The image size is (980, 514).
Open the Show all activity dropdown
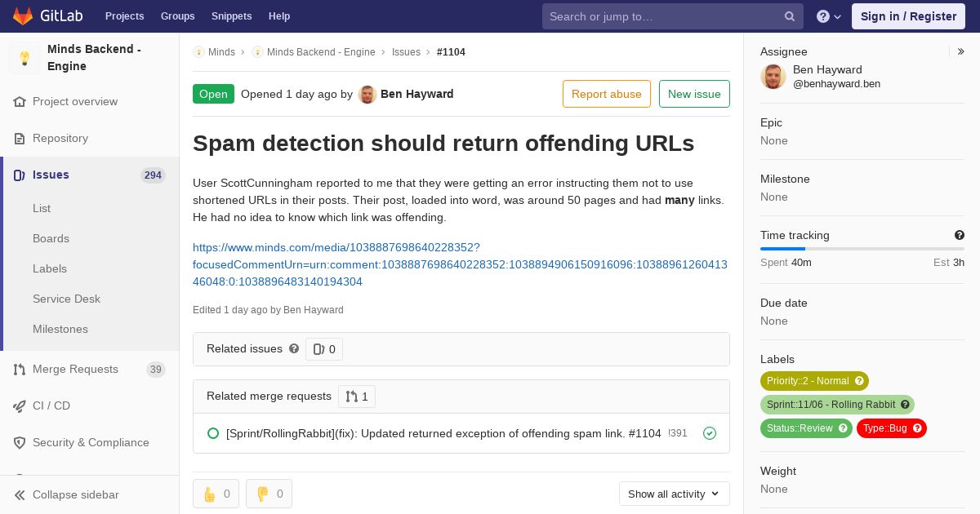tap(674, 494)
